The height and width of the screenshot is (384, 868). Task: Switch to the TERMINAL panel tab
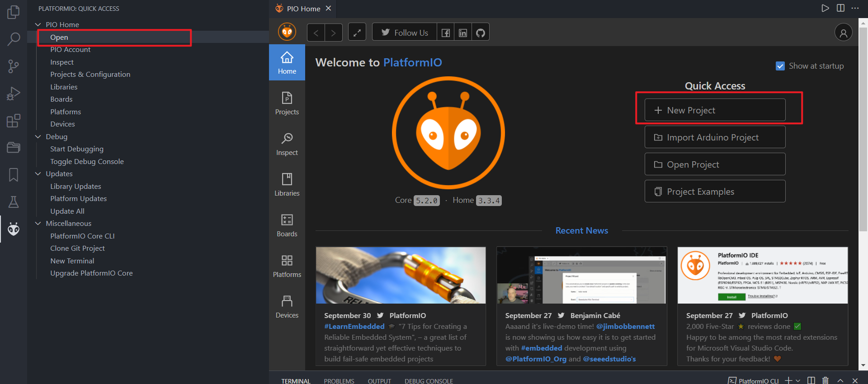(x=296, y=381)
